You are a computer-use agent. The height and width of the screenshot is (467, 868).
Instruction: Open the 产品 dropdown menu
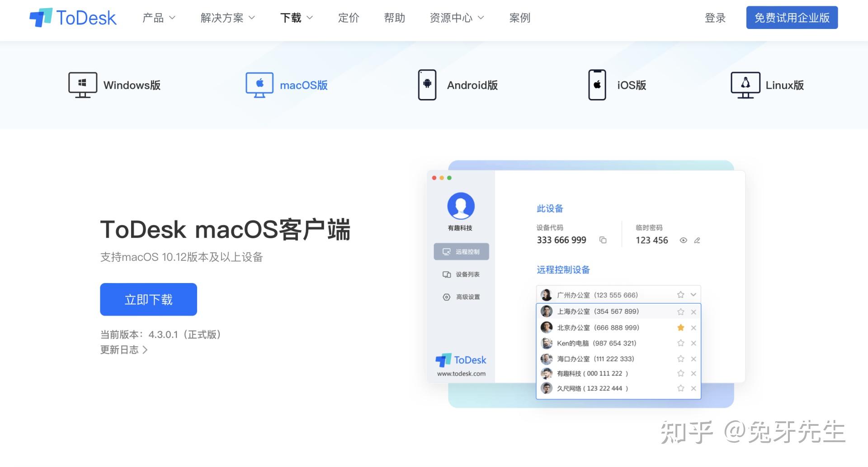pos(159,18)
